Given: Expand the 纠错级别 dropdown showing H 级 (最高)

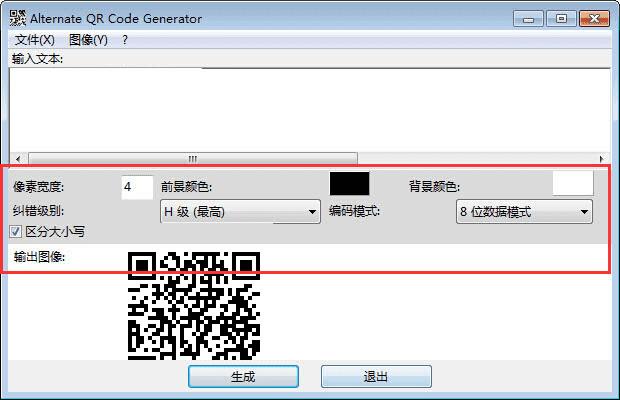Looking at the screenshot, I should click(x=240, y=212).
